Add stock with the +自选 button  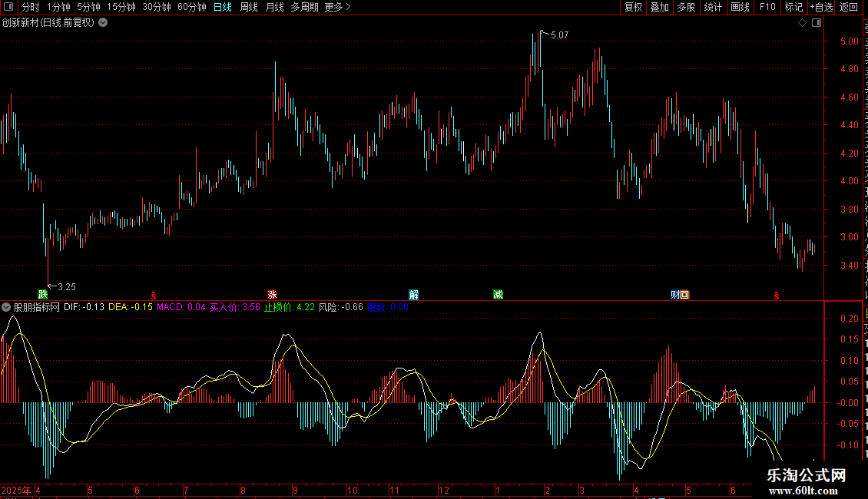(821, 7)
